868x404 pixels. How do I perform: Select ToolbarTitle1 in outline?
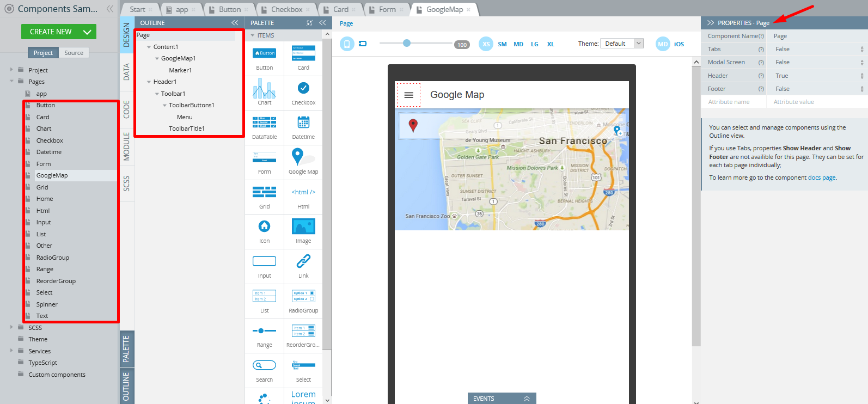(x=187, y=128)
